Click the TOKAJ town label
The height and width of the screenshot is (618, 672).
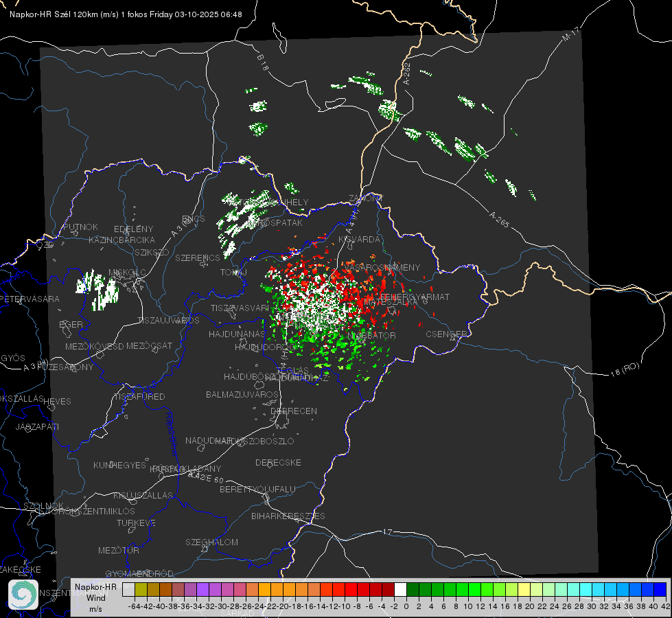pos(233,273)
